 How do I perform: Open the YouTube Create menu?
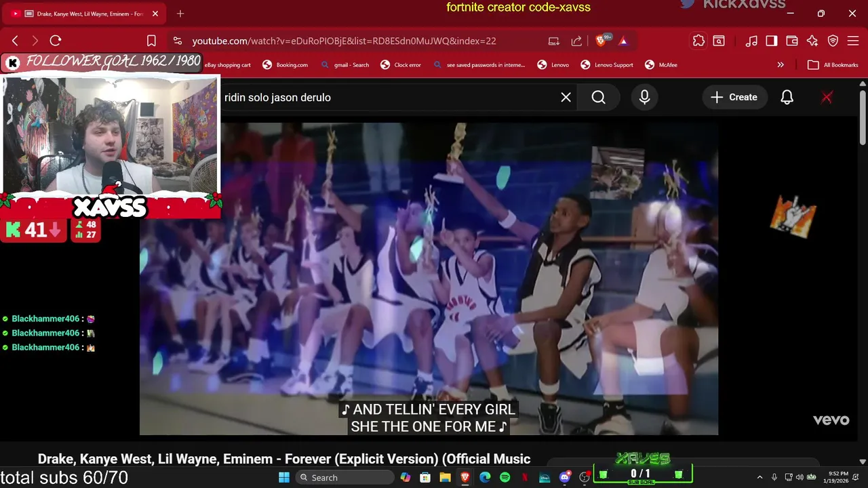point(734,97)
